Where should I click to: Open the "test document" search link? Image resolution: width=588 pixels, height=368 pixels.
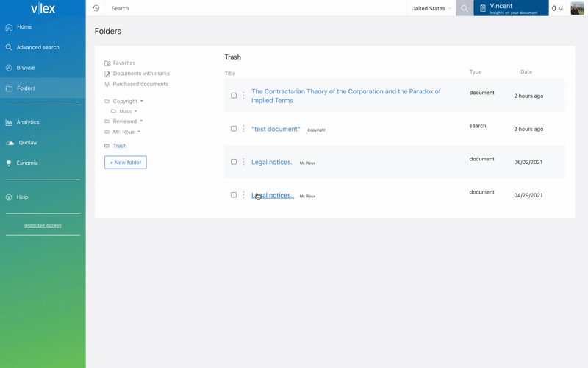[x=276, y=130]
